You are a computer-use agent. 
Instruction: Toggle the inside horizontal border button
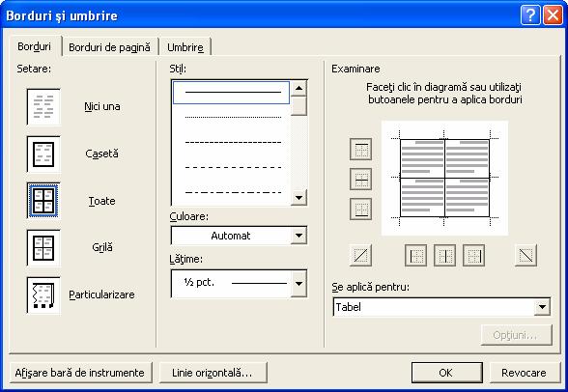361,180
